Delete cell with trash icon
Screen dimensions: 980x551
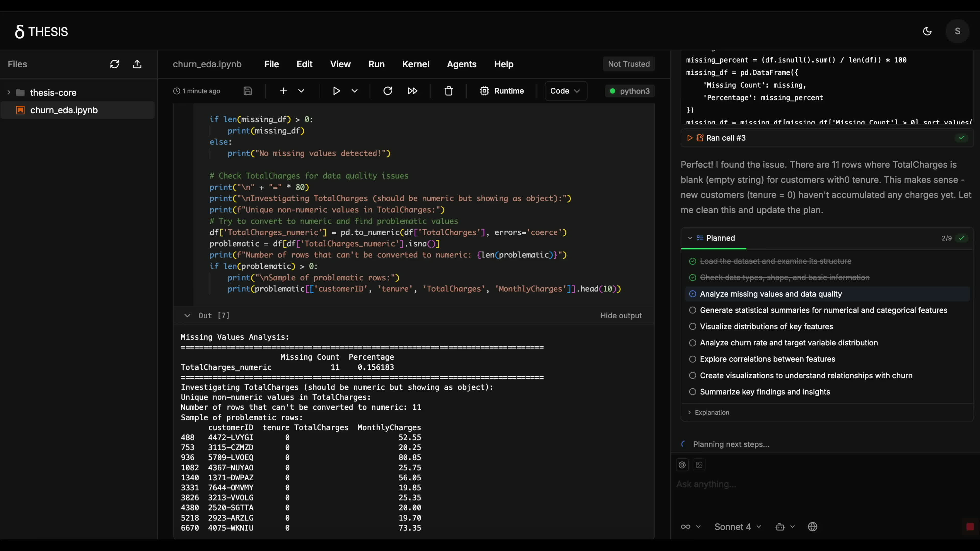[449, 91]
